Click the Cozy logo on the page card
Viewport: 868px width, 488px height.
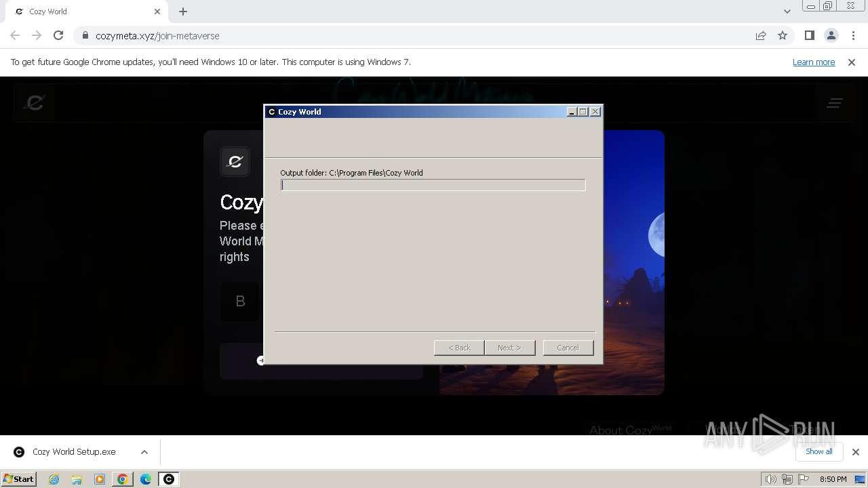click(235, 161)
